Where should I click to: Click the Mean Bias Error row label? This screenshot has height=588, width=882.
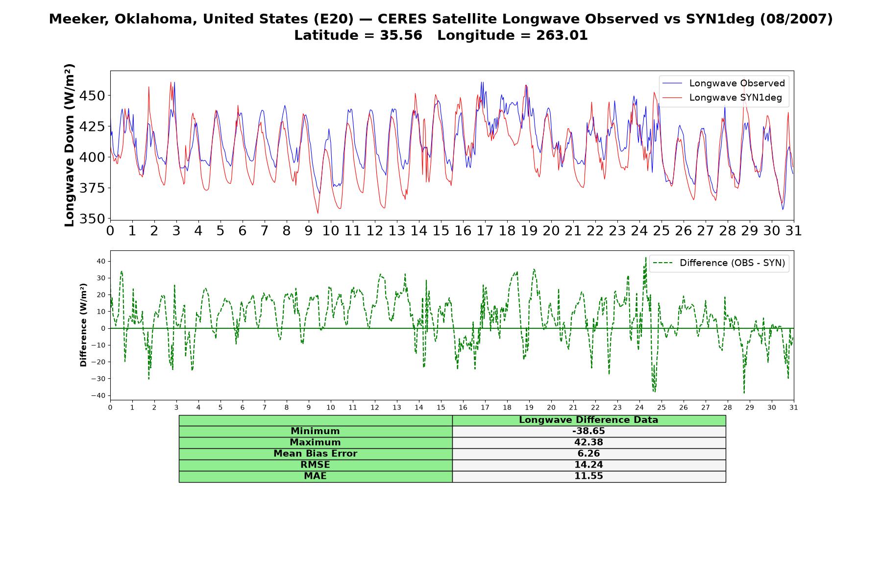(315, 454)
